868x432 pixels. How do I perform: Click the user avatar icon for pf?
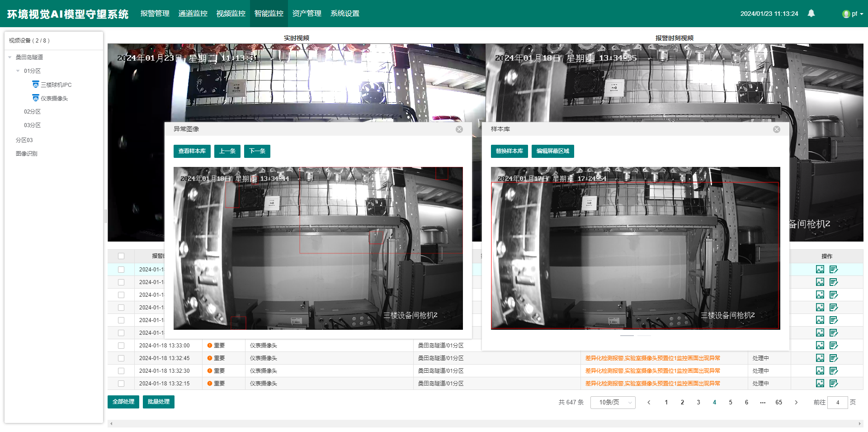pos(846,14)
